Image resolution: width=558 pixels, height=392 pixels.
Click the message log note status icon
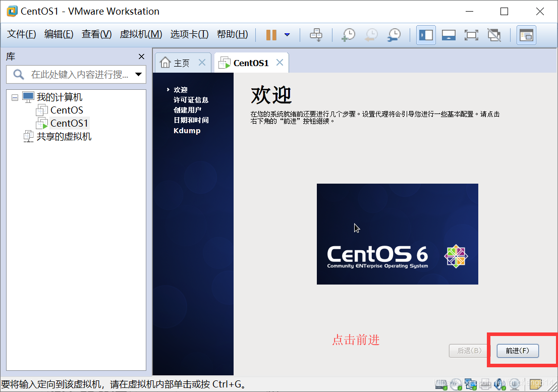pos(536,384)
